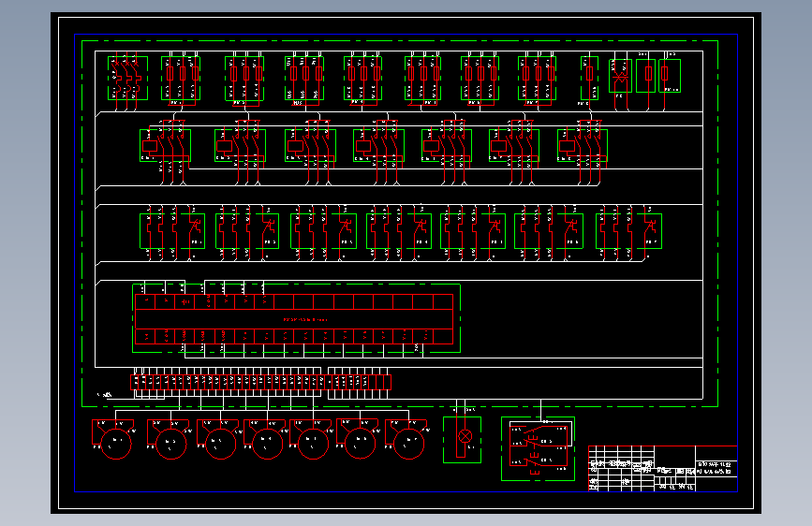The width and height of the screenshot is (812, 526).
Task: Select the last three-fuse block in top row
Action: click(x=537, y=79)
